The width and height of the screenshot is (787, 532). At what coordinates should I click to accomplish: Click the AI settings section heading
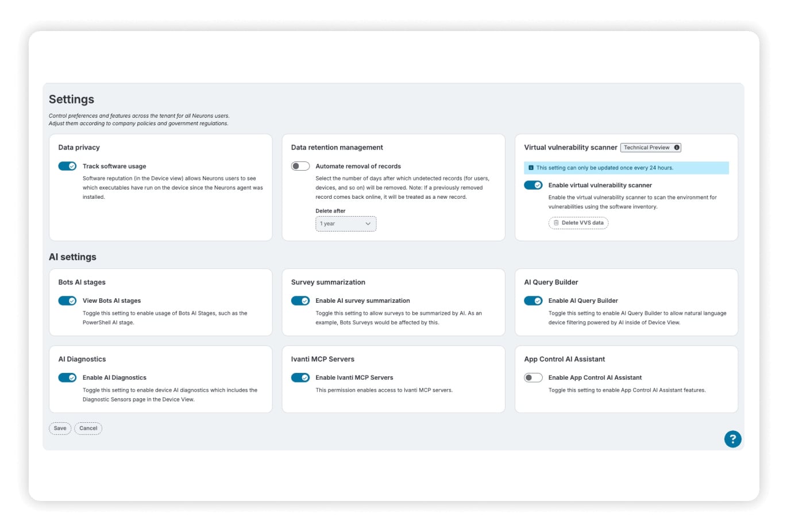(x=72, y=257)
